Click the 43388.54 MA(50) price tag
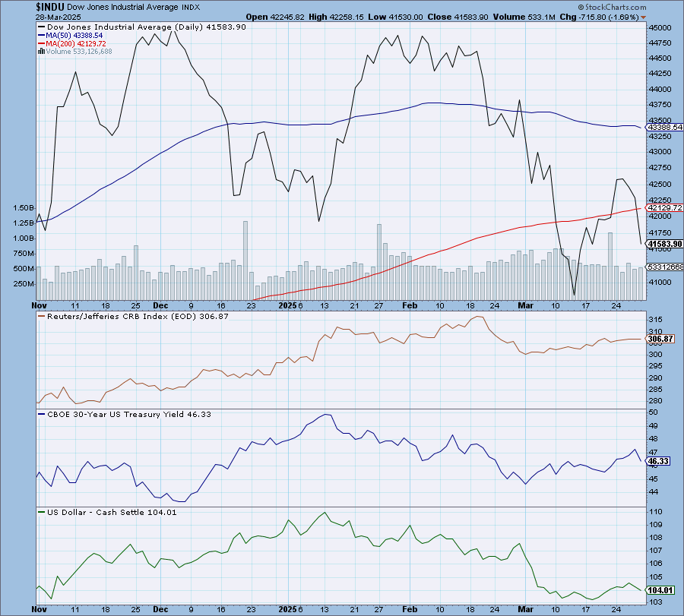 point(664,128)
